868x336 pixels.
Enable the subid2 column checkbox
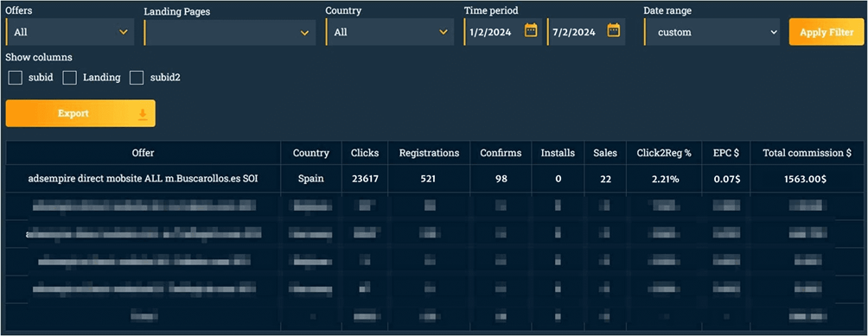coord(137,78)
